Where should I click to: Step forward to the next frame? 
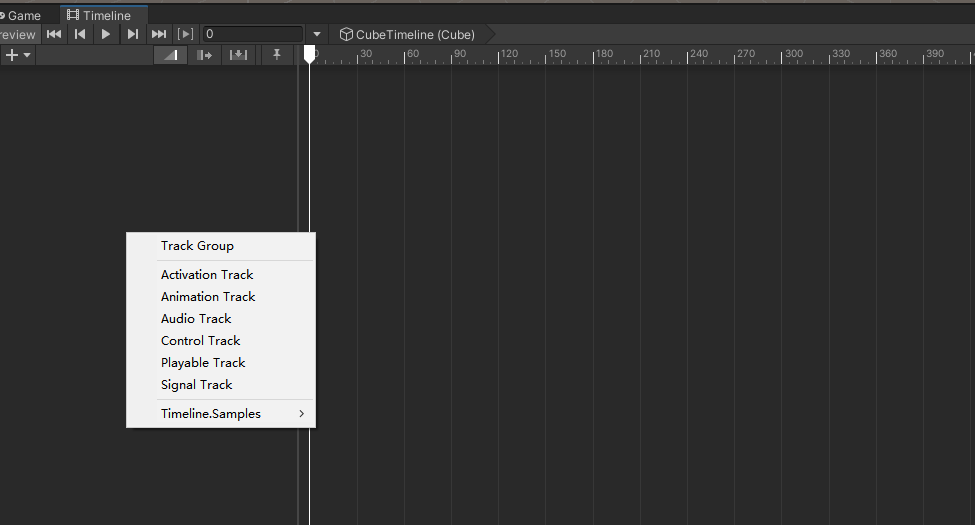pyautogui.click(x=132, y=34)
